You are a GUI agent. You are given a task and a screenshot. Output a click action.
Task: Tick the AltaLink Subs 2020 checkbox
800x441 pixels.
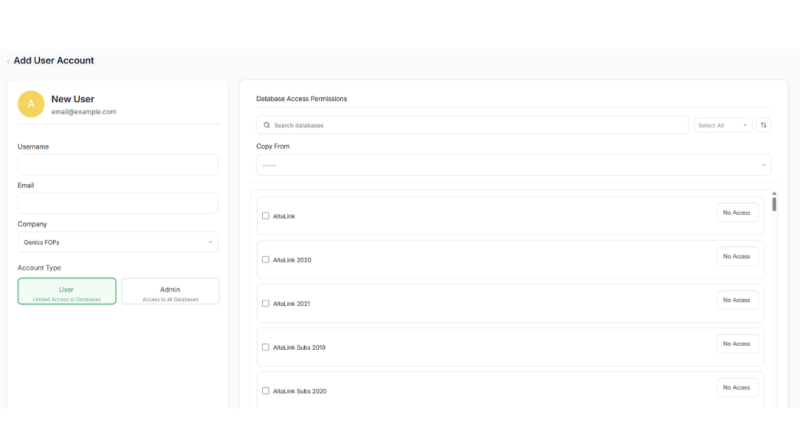[x=265, y=391]
